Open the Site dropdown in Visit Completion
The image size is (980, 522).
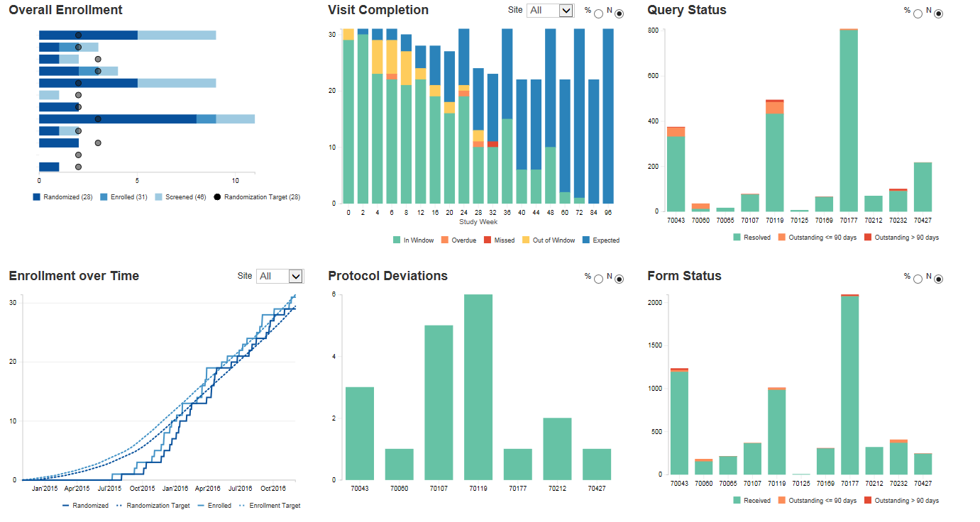point(550,11)
